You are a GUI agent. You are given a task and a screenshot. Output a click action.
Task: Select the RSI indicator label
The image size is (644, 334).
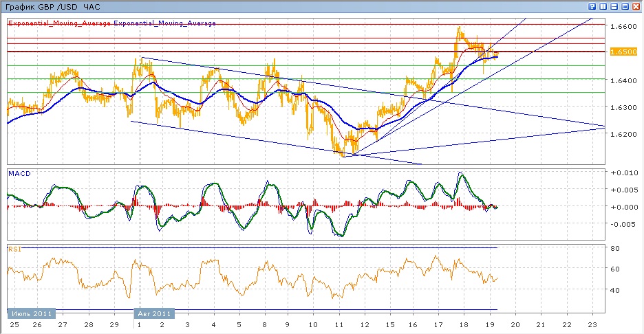click(x=14, y=249)
